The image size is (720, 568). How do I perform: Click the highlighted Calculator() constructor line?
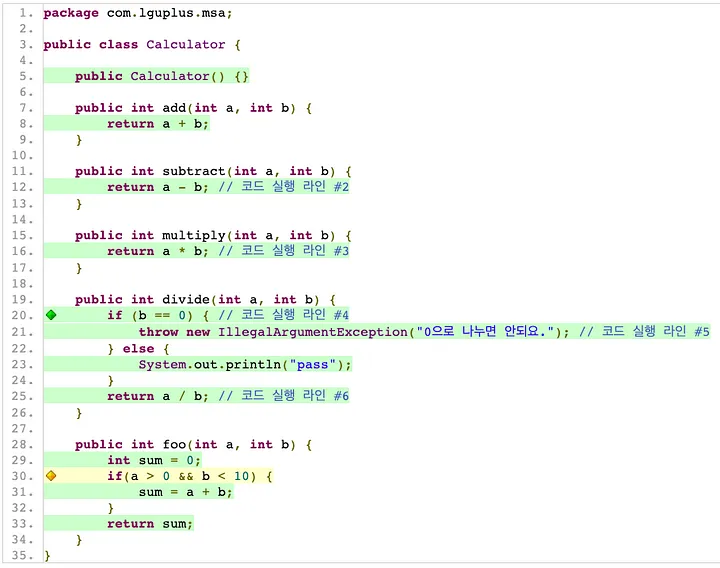[x=162, y=77]
